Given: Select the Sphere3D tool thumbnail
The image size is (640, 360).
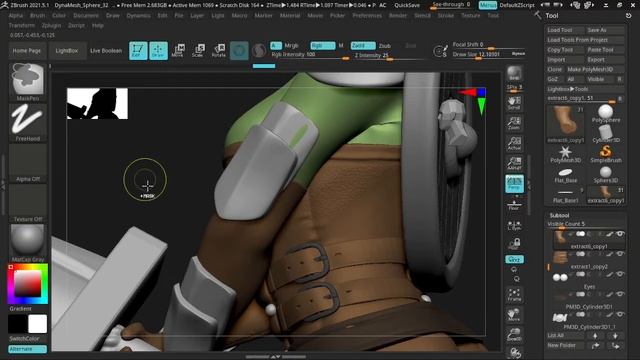Looking at the screenshot, I should point(606,174).
